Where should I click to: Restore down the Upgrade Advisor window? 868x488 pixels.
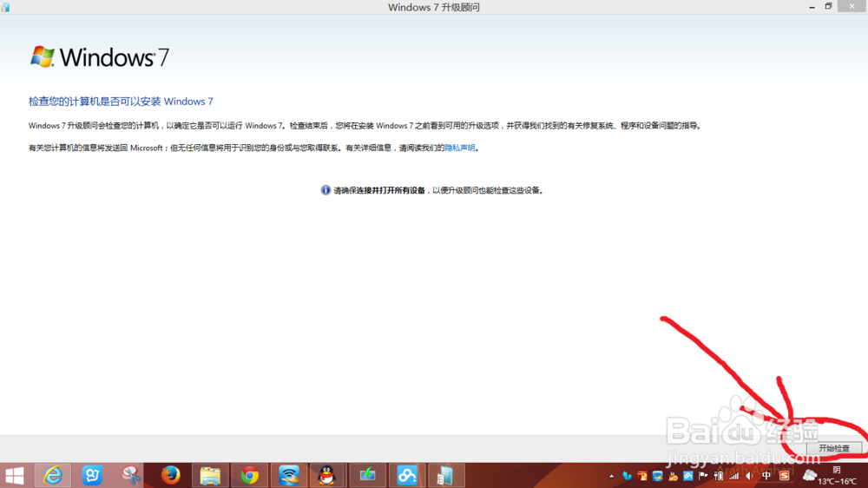point(829,7)
